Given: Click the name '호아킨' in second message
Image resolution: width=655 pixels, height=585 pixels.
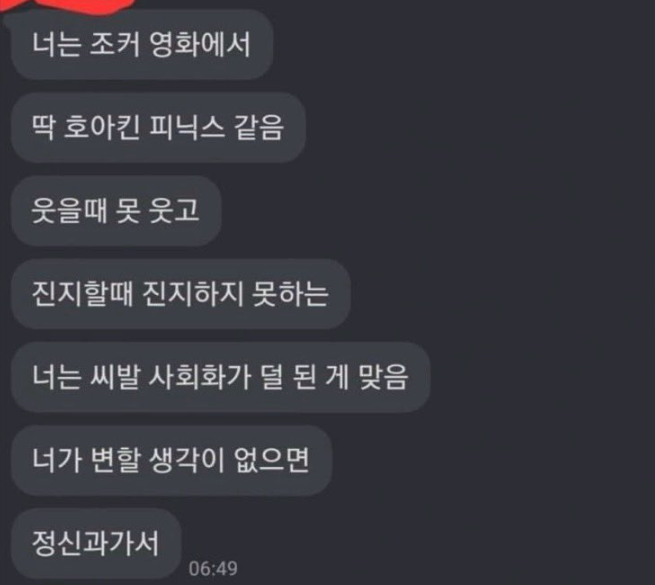Looking at the screenshot, I should coord(101,127).
